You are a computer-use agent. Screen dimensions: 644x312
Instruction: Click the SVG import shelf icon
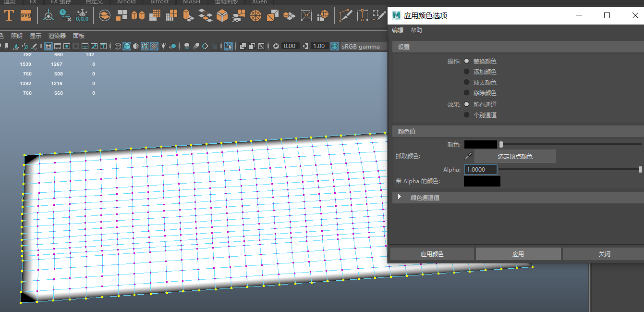tap(25, 16)
